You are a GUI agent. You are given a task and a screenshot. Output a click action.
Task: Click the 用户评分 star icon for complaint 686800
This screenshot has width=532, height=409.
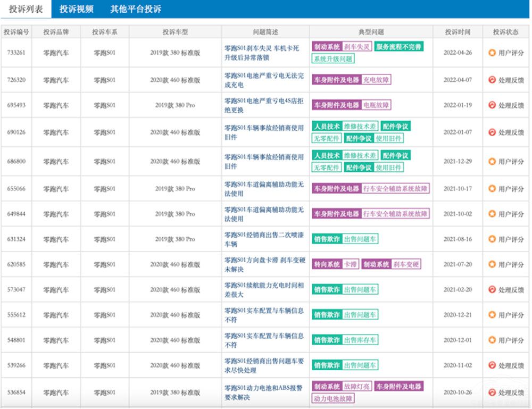492,161
